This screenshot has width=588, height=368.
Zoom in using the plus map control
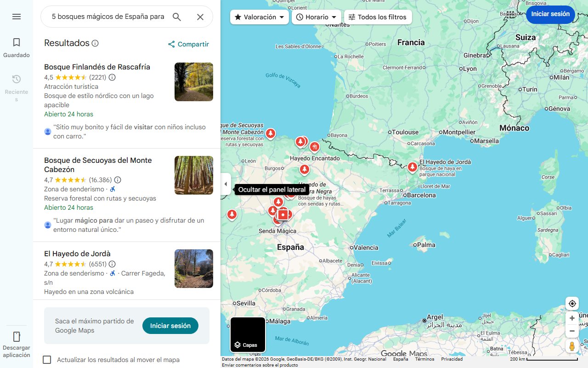tap(572, 318)
